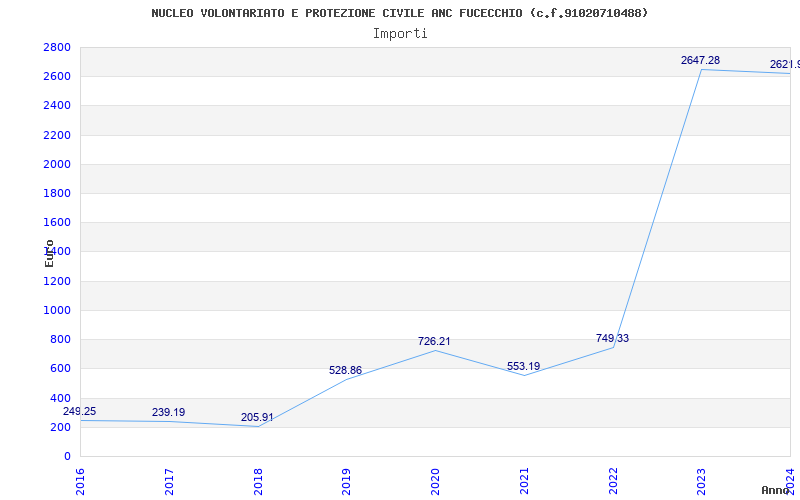The width and height of the screenshot is (800, 500).
Task: Click the y-axis tick label 800
Action: (60, 339)
